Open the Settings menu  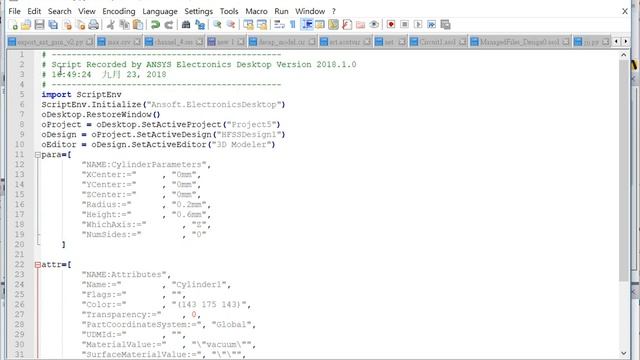pyautogui.click(x=198, y=11)
